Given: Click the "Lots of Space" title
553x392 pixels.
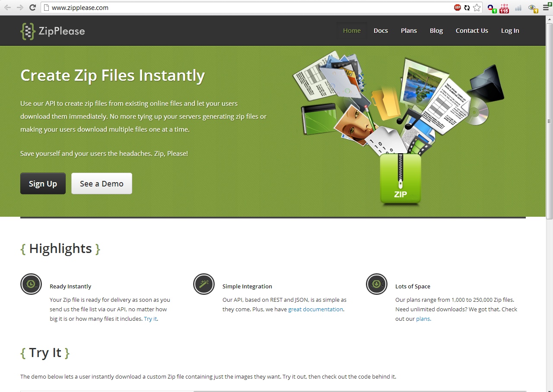Looking at the screenshot, I should click(x=413, y=286).
